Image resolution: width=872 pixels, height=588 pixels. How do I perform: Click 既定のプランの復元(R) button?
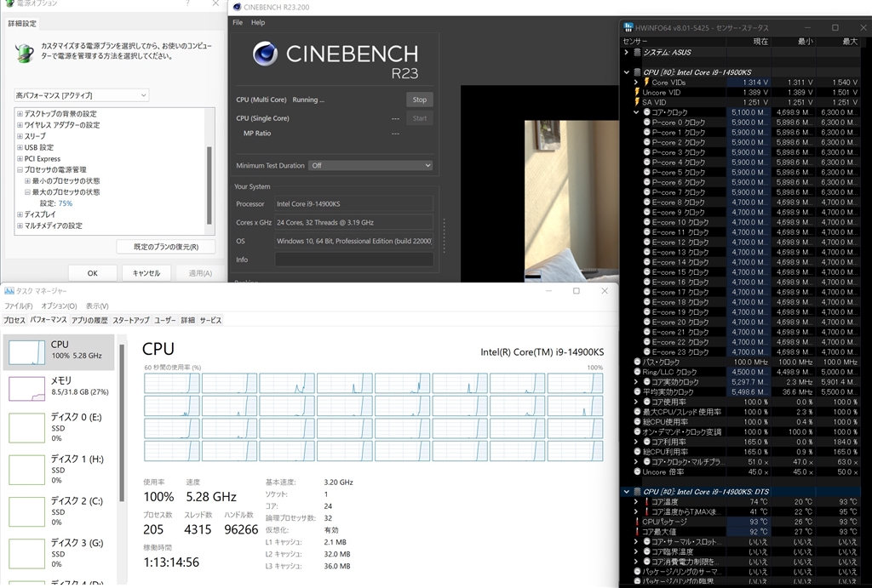pos(166,247)
